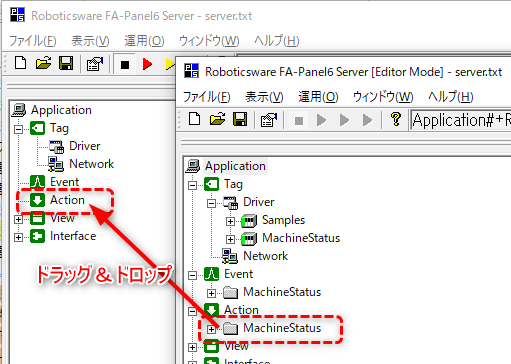The image size is (511, 364).
Task: Collapse Driver node in Editor Mode tree
Action: coord(211,203)
